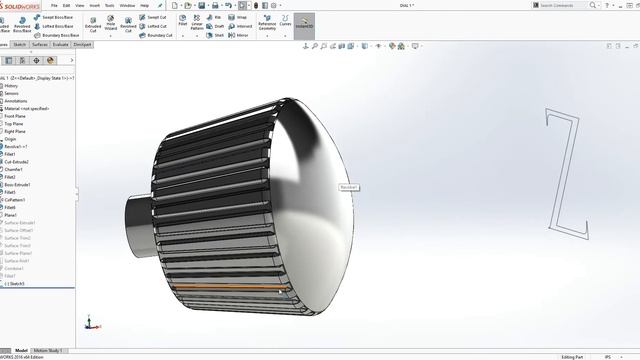The image size is (640, 360).
Task: Open the Insert menu
Action: 95,6
